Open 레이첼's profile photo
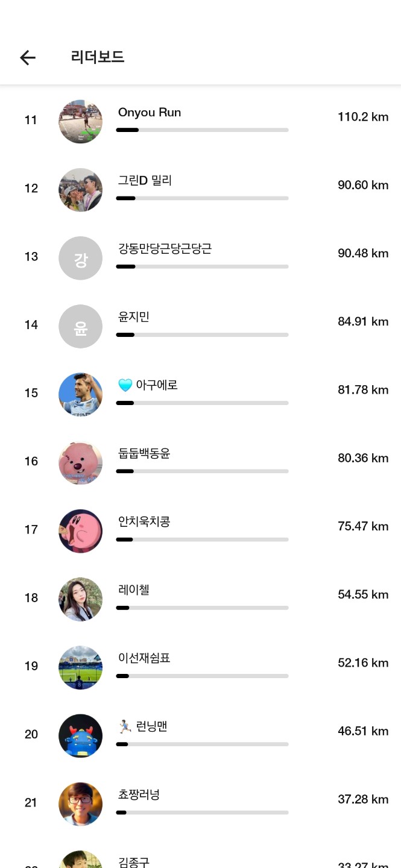 (x=80, y=599)
